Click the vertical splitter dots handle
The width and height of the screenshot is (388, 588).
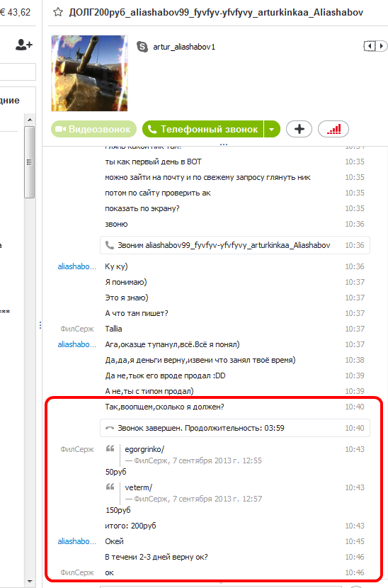40,325
